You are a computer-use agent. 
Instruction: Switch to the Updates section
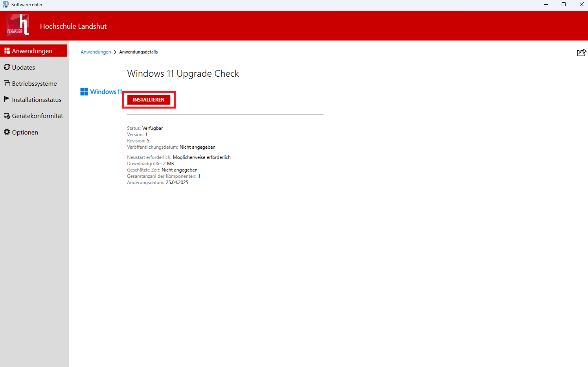(23, 67)
